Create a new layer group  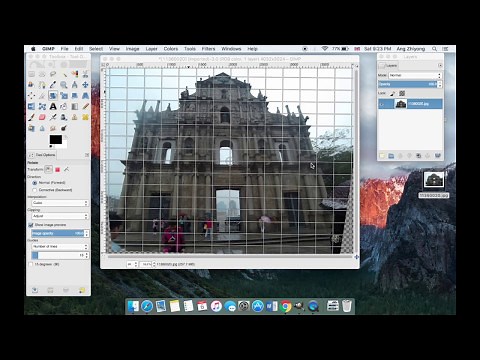pos(391,156)
